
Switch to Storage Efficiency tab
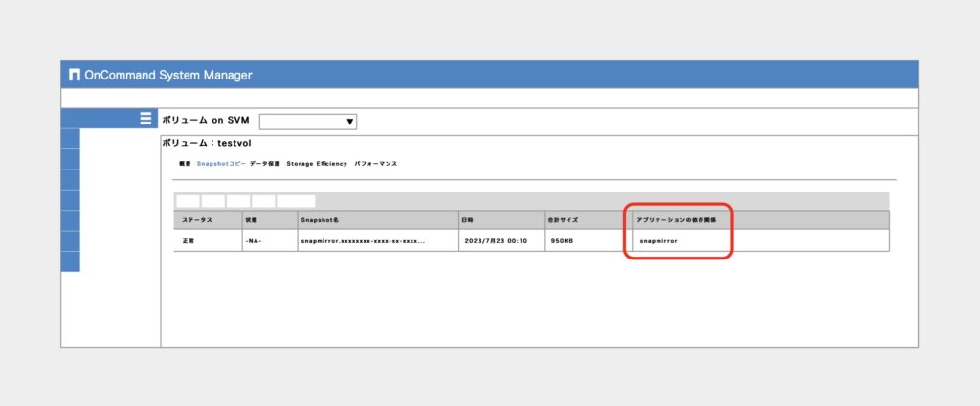[316, 164]
